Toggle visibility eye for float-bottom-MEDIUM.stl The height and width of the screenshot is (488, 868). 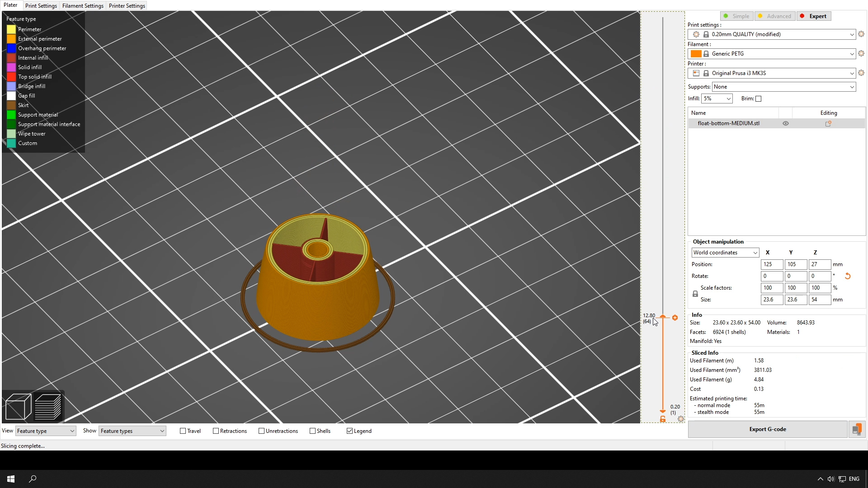coord(786,123)
